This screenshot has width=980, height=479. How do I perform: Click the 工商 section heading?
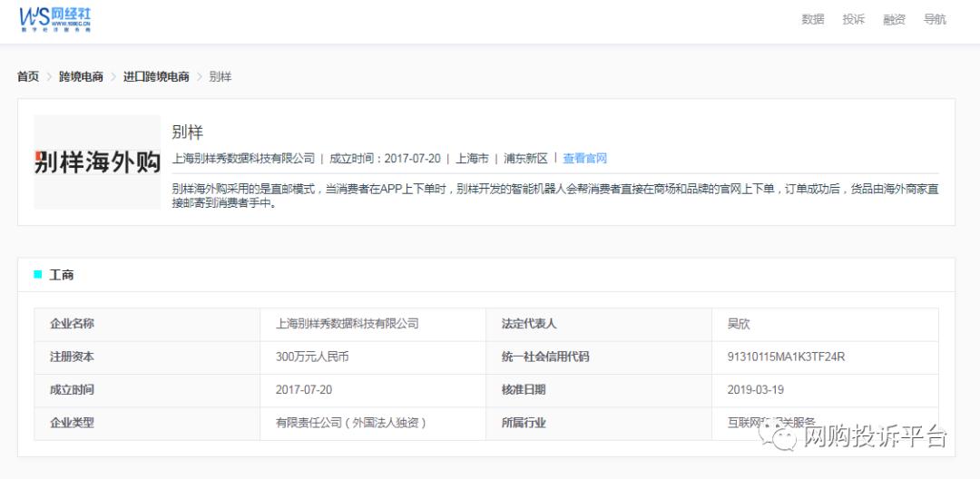(x=62, y=275)
